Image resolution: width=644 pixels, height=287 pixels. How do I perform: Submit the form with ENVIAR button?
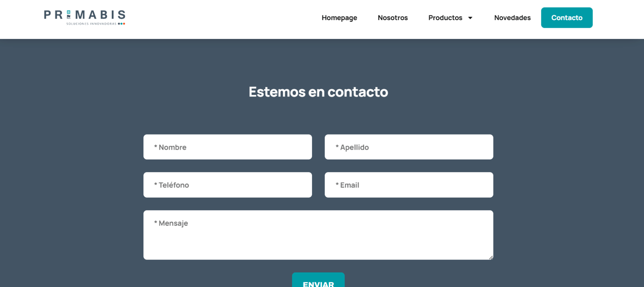(x=318, y=281)
